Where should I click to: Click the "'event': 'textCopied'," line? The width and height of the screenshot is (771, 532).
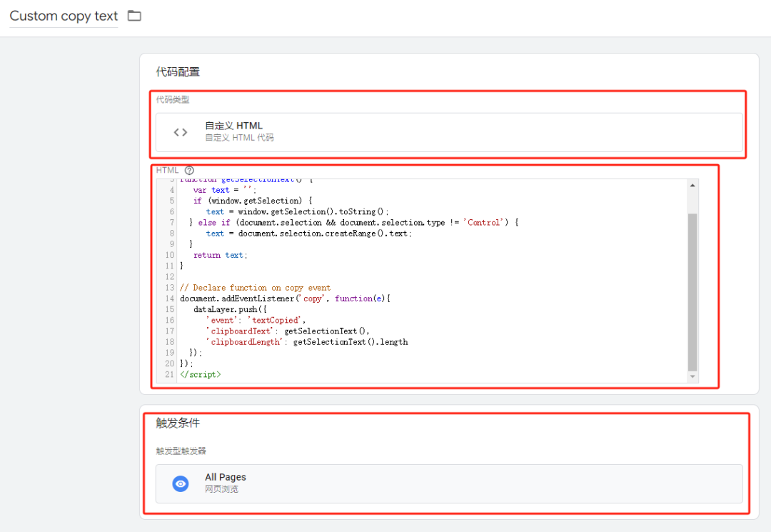(256, 320)
